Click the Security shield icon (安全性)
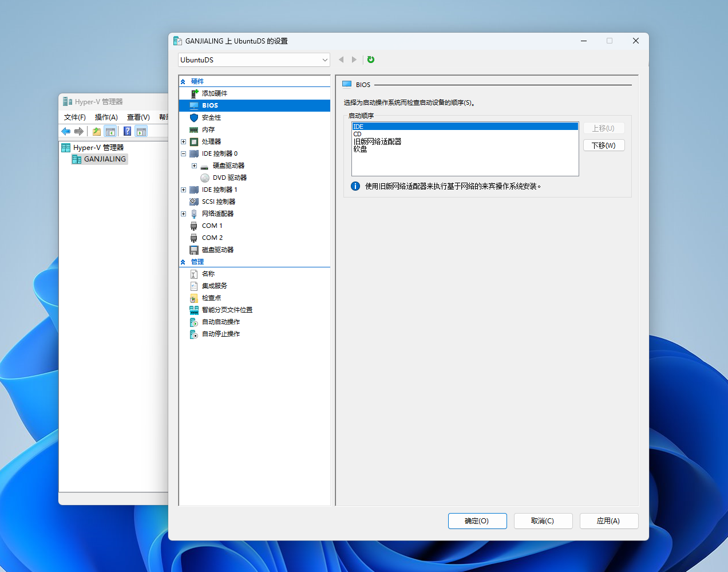 pyautogui.click(x=194, y=117)
